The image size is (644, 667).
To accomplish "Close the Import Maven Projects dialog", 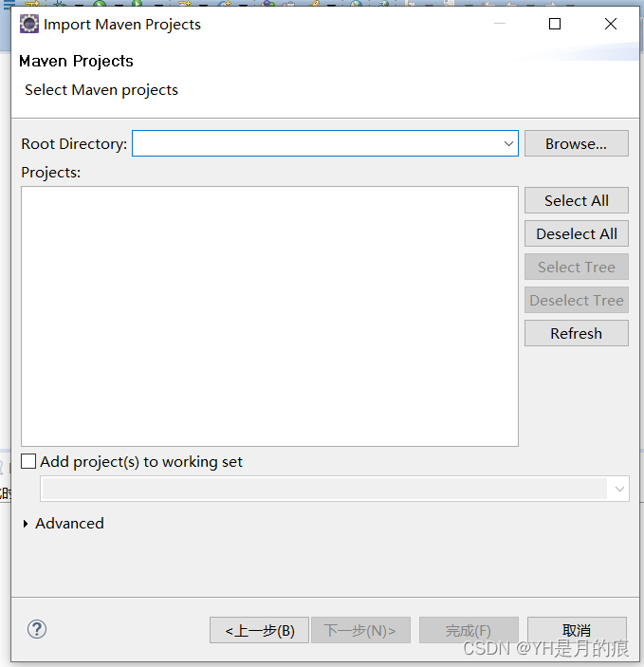I will [611, 24].
